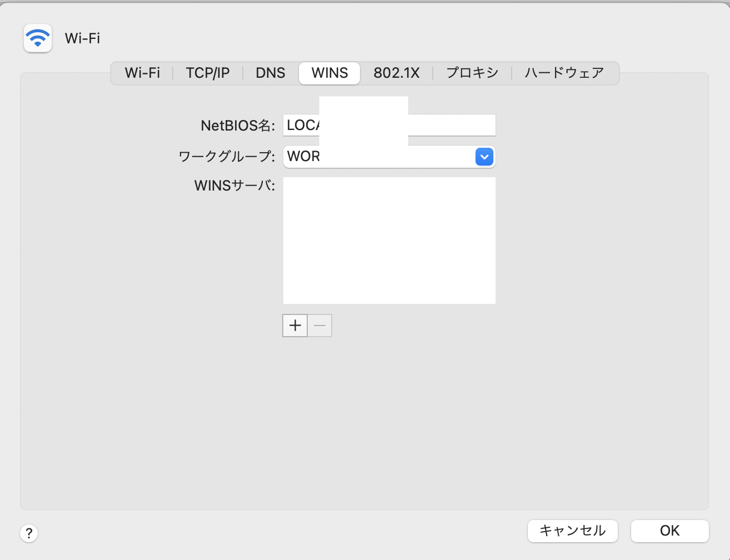The width and height of the screenshot is (730, 560).
Task: Open the help question mark button
Action: (29, 533)
